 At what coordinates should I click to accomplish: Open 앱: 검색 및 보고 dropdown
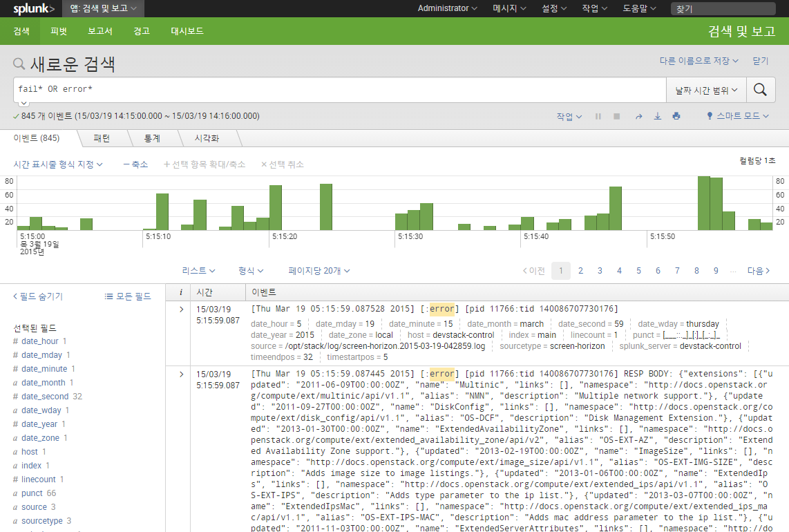tap(103, 8)
